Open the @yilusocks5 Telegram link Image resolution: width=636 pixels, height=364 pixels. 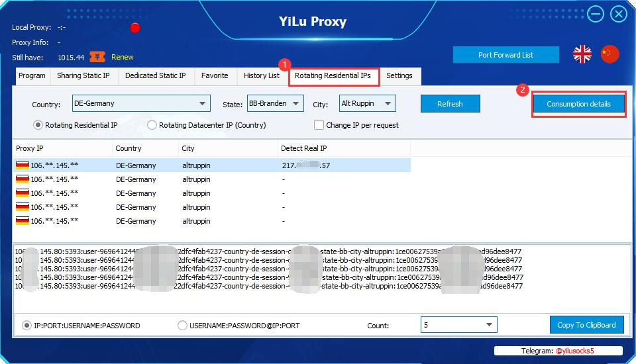(575, 351)
